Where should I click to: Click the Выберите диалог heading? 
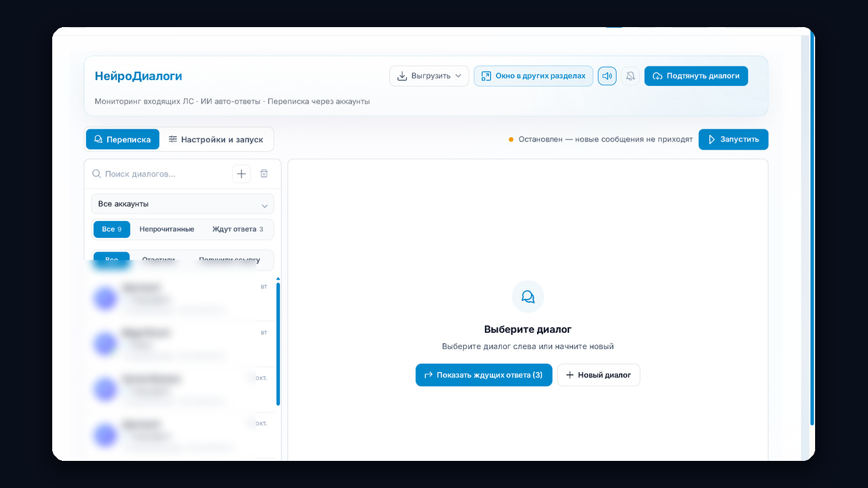(x=528, y=329)
